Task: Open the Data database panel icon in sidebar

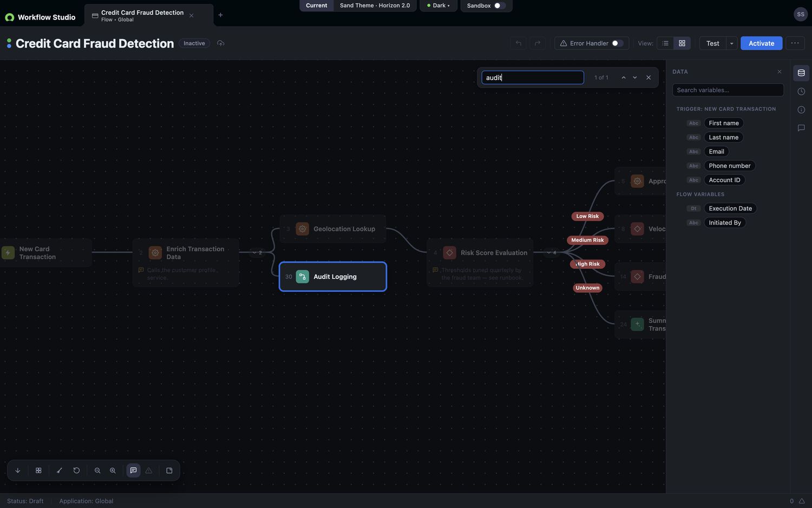Action: coord(801,73)
